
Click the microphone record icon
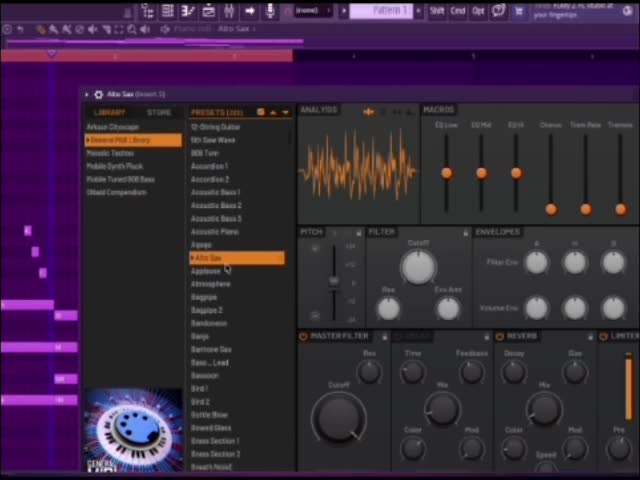click(270, 11)
